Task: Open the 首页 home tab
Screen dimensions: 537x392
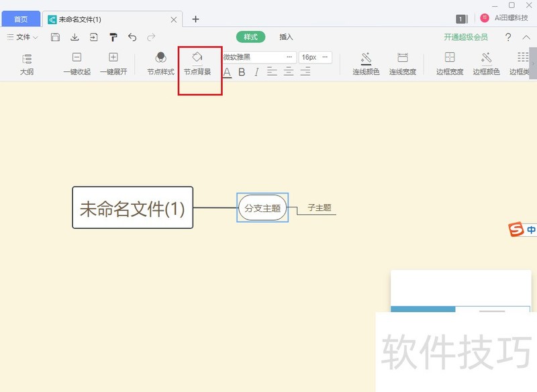Action: click(x=21, y=19)
